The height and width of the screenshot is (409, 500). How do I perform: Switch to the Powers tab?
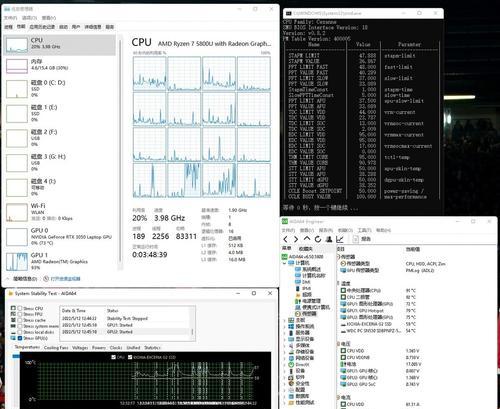(x=99, y=347)
